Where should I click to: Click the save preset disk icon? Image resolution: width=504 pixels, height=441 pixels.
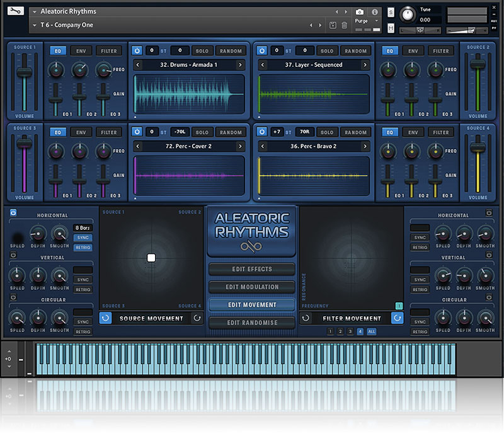(333, 25)
